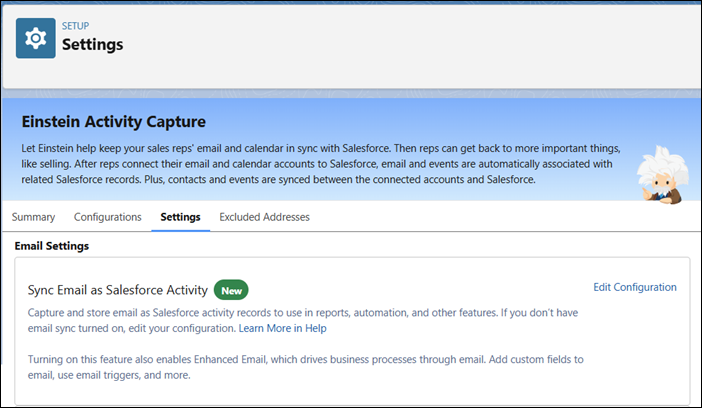The width and height of the screenshot is (702, 408).
Task: Click the Sync Email as Salesforce Activity title
Action: [x=118, y=290]
